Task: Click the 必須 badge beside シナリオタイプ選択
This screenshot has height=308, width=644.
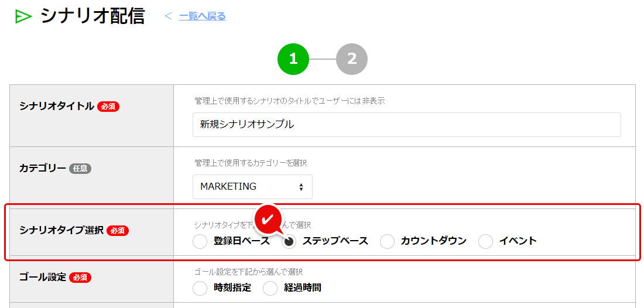Action: (118, 231)
